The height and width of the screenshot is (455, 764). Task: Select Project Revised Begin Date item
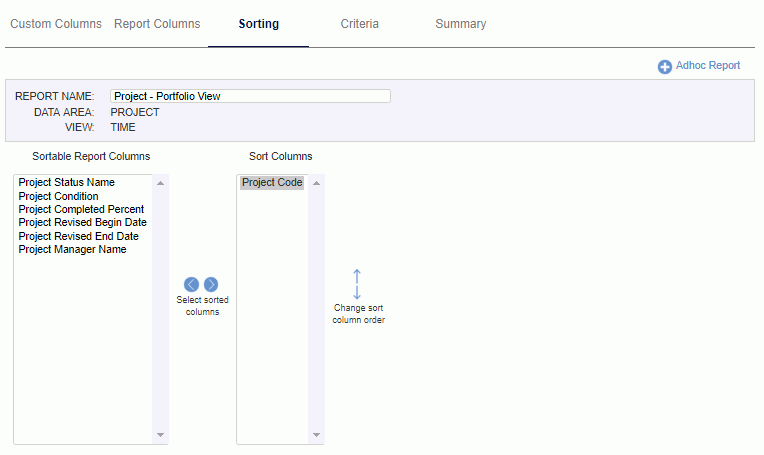82,222
